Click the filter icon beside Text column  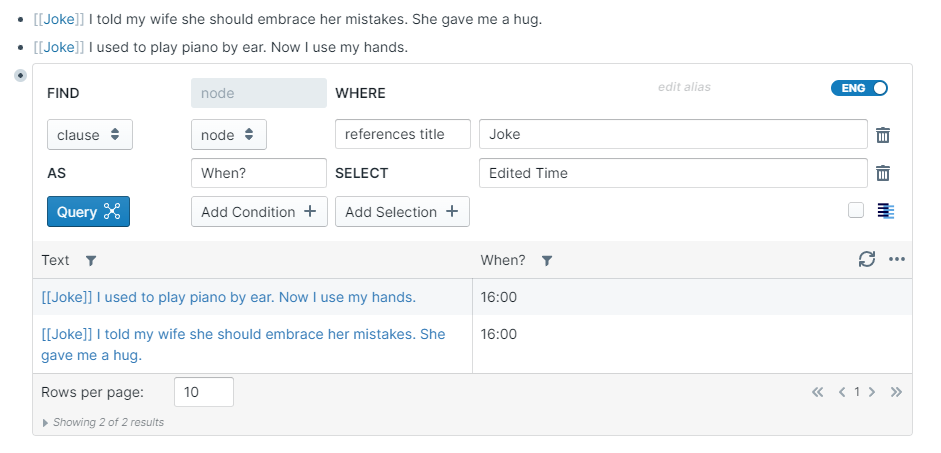tap(91, 261)
